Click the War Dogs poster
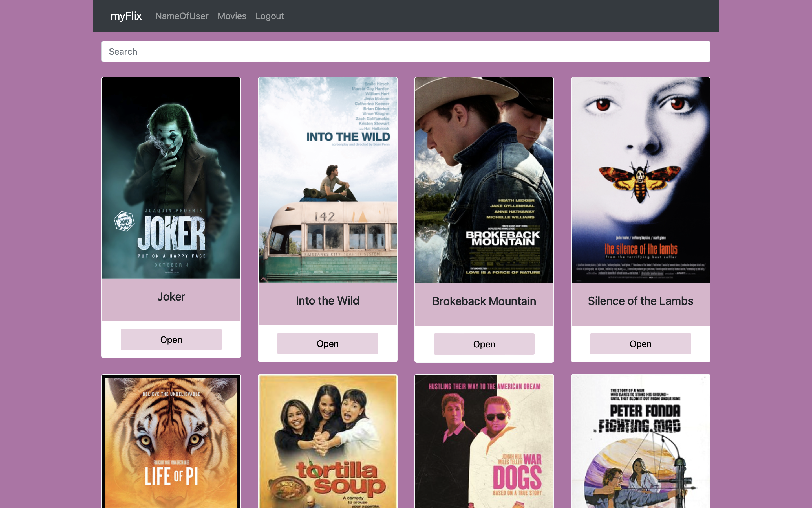Image resolution: width=812 pixels, height=508 pixels. pyautogui.click(x=484, y=441)
